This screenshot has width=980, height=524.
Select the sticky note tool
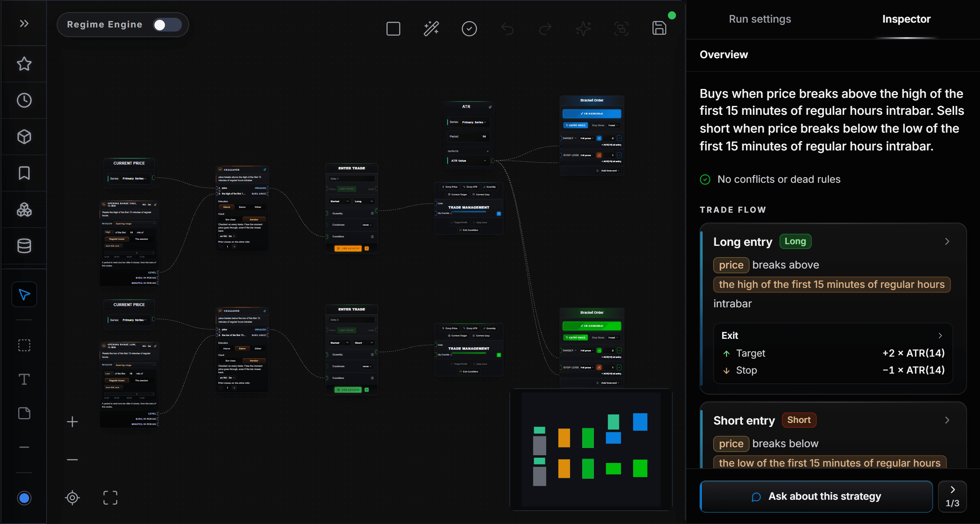tap(24, 413)
